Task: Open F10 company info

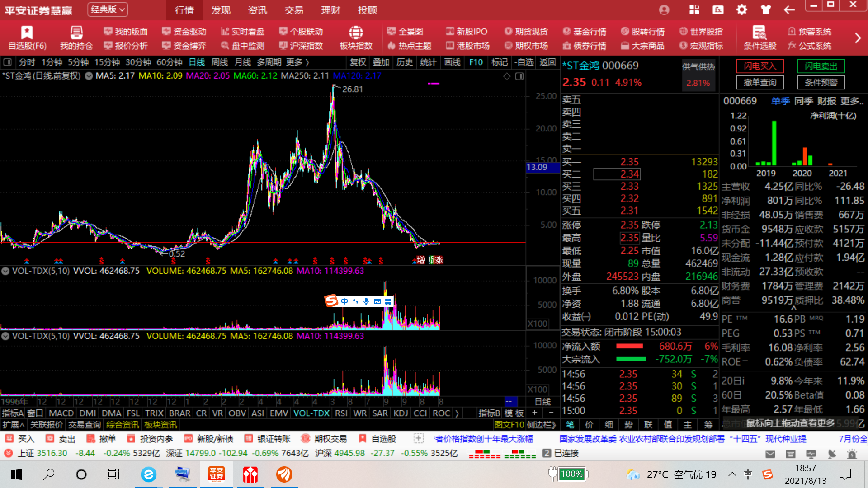Action: click(x=476, y=62)
